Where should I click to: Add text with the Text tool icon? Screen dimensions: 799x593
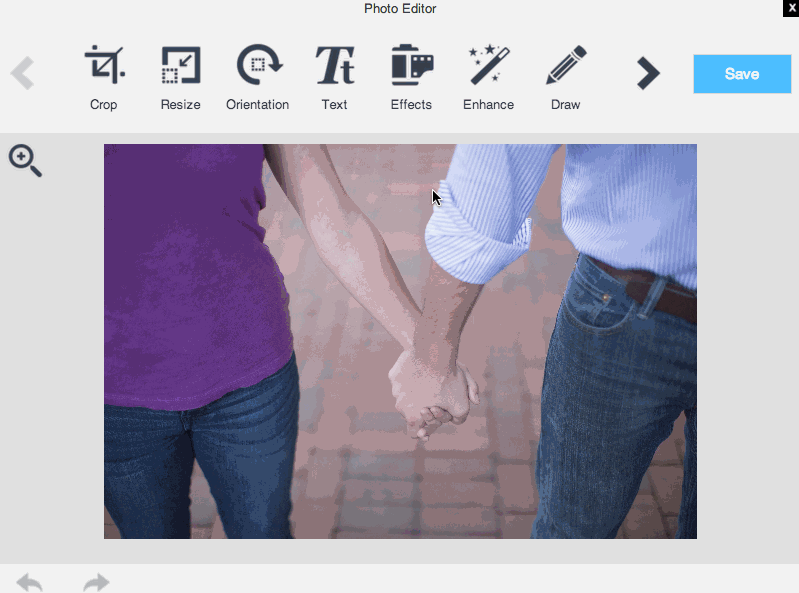[334, 66]
